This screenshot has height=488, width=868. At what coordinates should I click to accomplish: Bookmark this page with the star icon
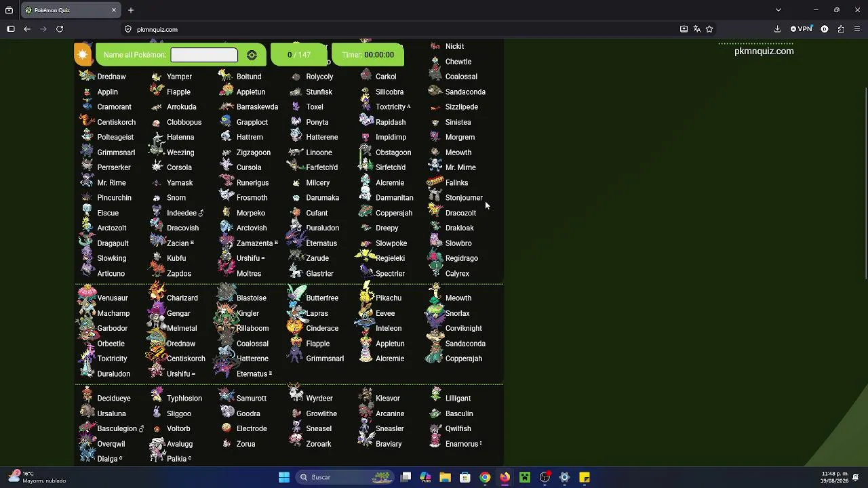pyautogui.click(x=709, y=29)
